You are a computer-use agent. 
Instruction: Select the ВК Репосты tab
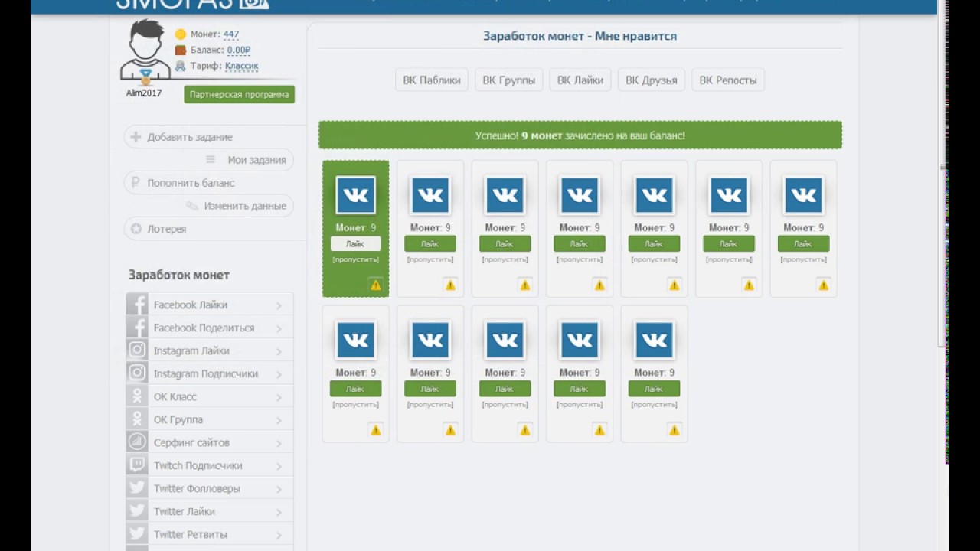click(x=728, y=80)
